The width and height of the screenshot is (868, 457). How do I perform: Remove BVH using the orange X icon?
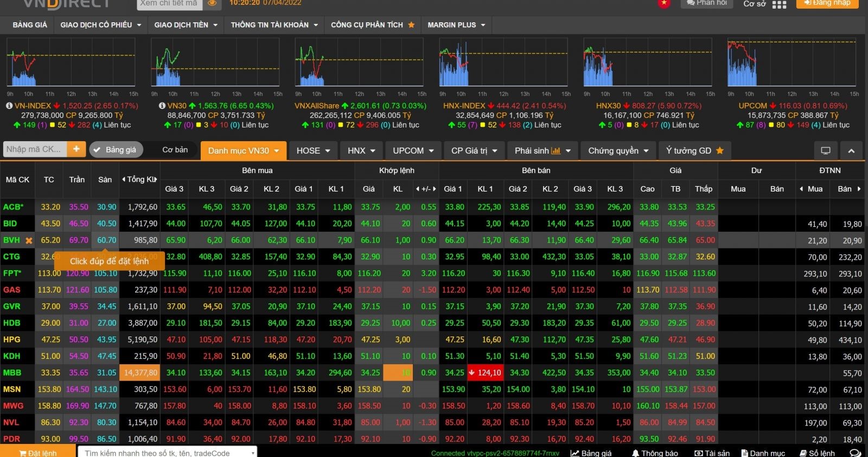coord(29,240)
